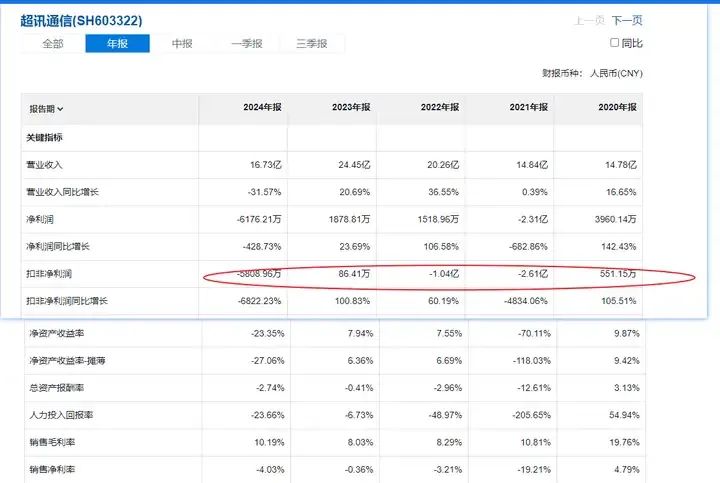Select the 营业收入 row label
The image size is (720, 483).
44,164
